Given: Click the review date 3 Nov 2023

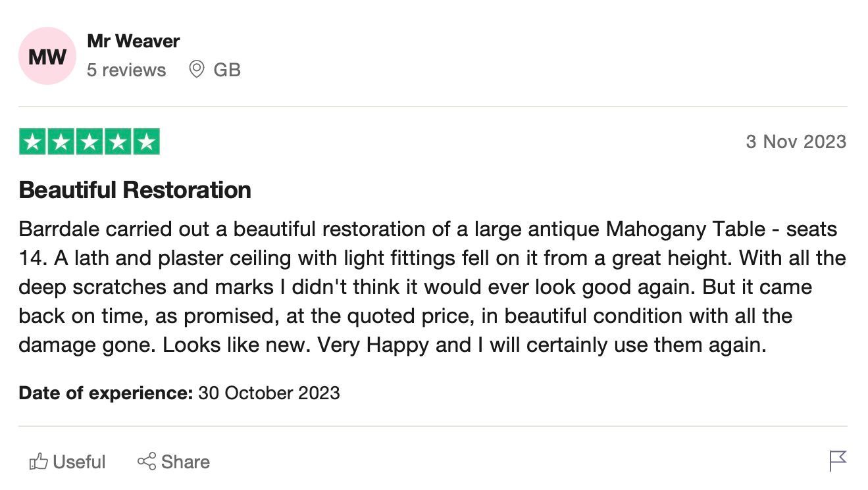Looking at the screenshot, I should (796, 141).
